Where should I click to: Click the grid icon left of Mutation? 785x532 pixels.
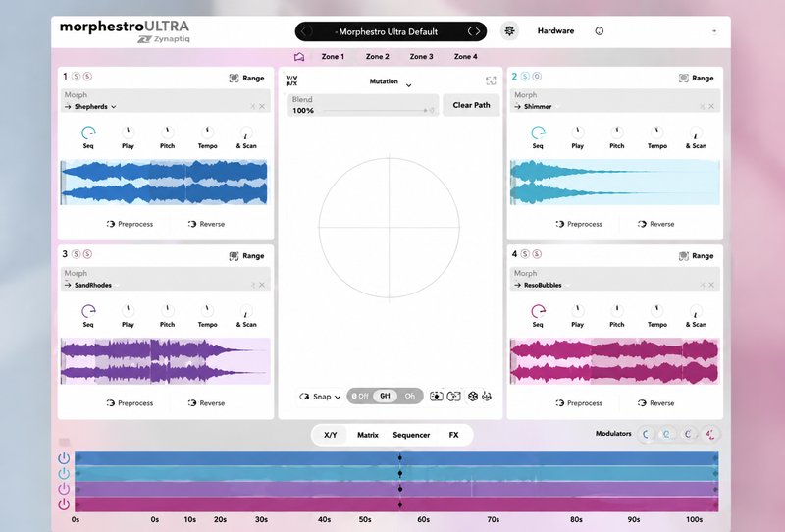[x=291, y=80]
